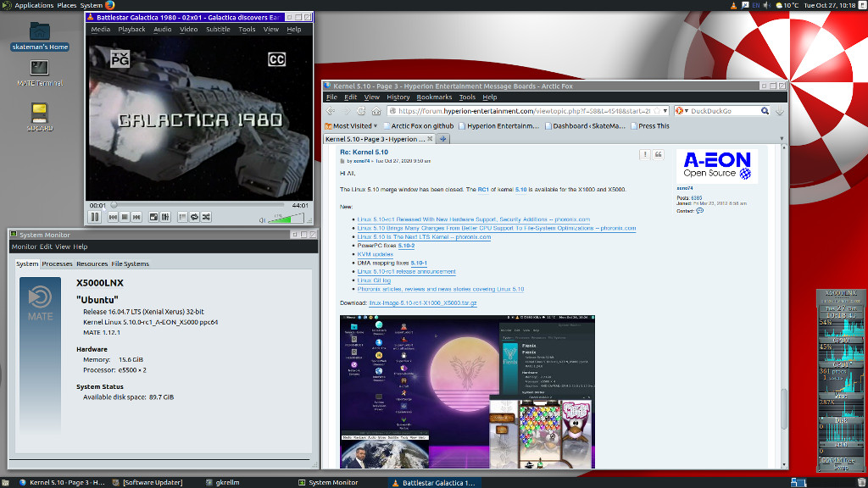Open VLC Video menu

(188, 30)
